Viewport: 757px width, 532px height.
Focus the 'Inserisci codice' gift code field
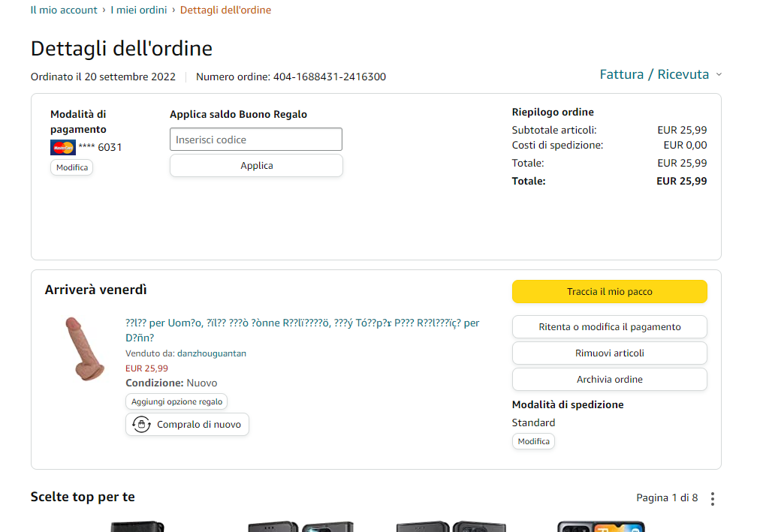click(256, 140)
